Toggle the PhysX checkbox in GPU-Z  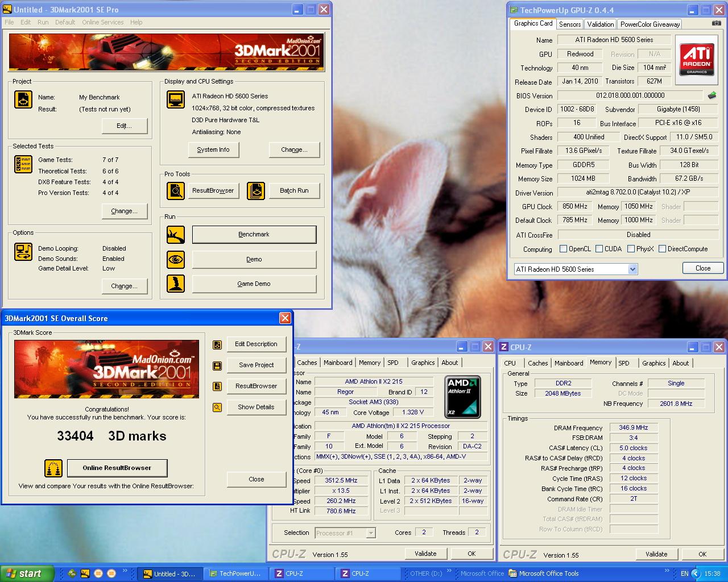631,249
